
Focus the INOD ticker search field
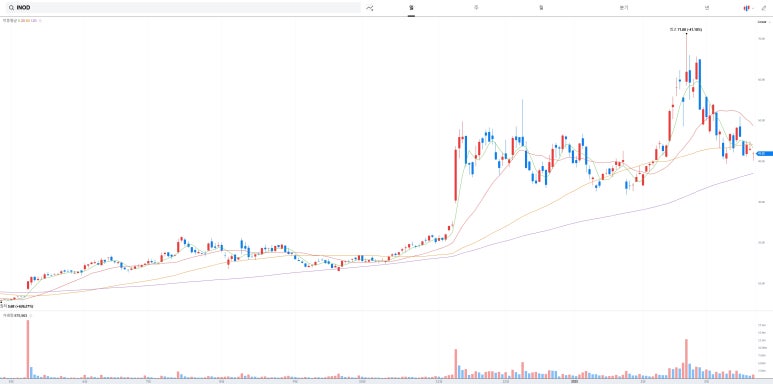(x=184, y=7)
